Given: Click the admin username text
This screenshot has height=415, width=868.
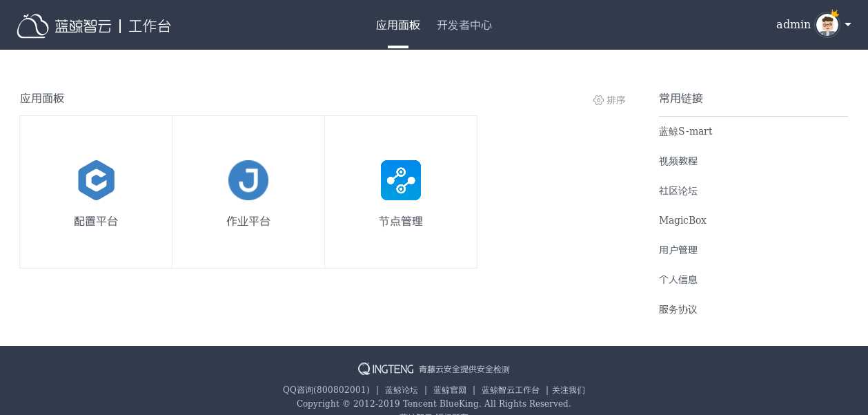Looking at the screenshot, I should [x=793, y=25].
